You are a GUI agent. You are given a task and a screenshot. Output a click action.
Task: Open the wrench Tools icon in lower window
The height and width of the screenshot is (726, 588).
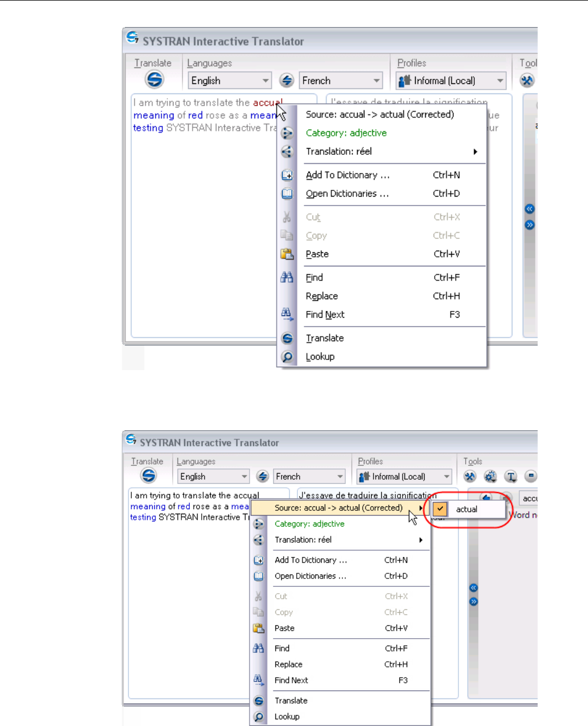[x=470, y=476]
